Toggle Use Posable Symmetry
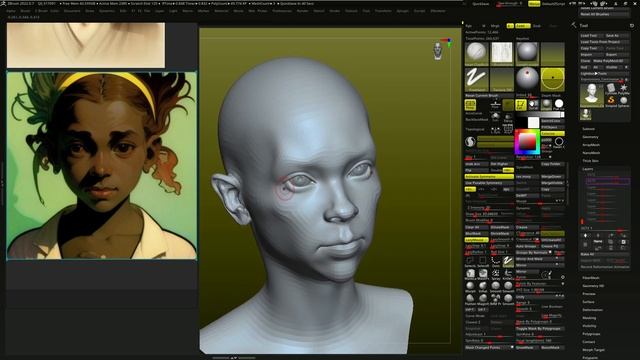 [489, 183]
